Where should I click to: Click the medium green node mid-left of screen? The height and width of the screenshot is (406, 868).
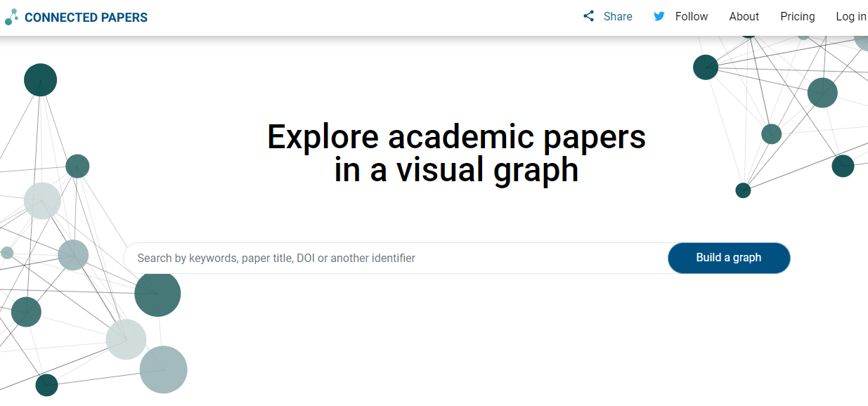(x=77, y=166)
